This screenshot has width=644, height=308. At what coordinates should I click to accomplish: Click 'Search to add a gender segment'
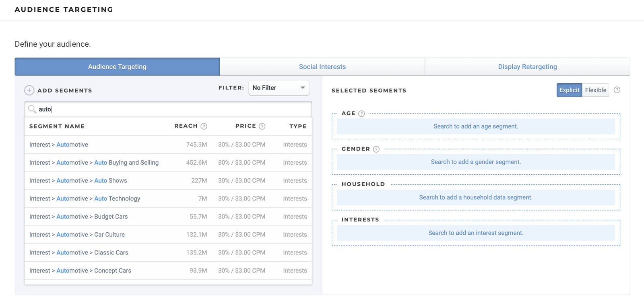click(476, 162)
